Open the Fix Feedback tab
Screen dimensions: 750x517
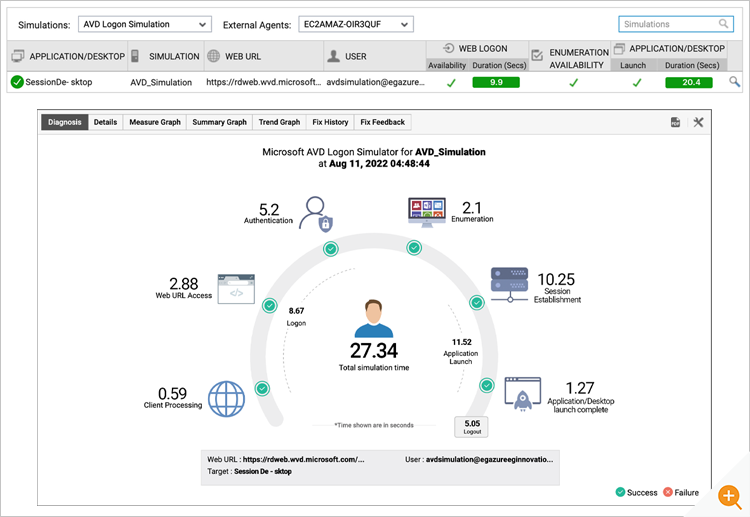[382, 122]
